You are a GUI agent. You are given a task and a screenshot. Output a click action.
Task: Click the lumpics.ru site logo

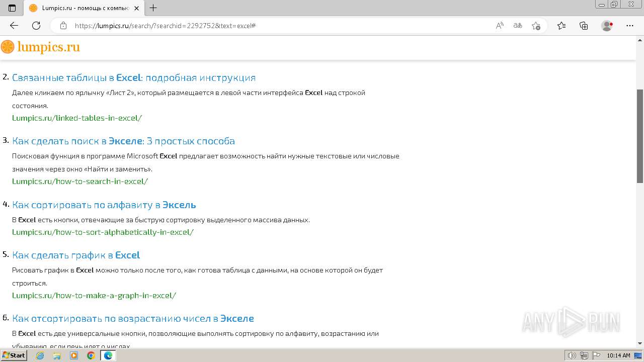coord(40,47)
